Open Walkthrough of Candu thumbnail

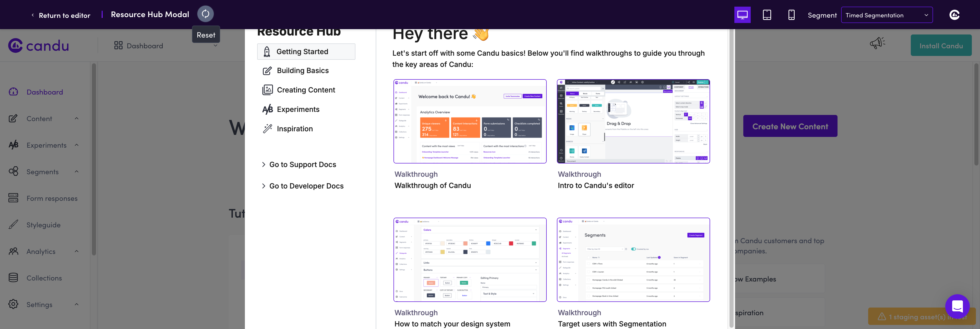point(470,122)
